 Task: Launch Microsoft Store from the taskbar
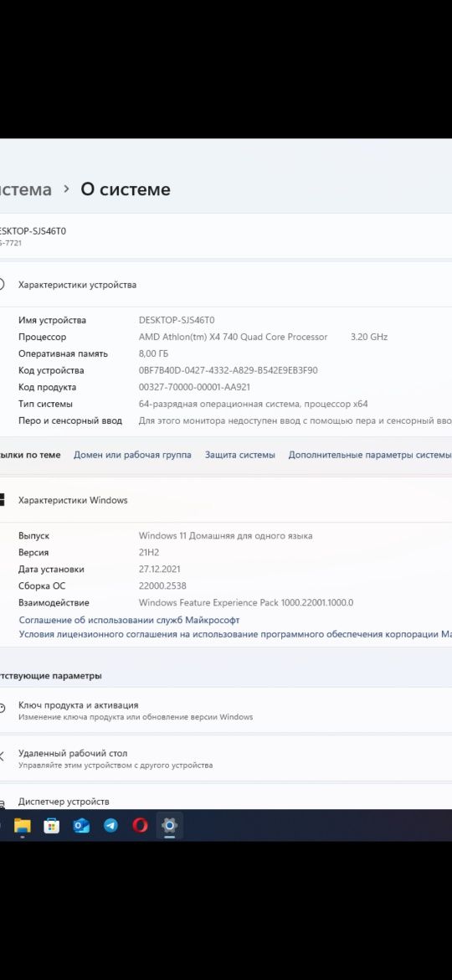pyautogui.click(x=51, y=826)
